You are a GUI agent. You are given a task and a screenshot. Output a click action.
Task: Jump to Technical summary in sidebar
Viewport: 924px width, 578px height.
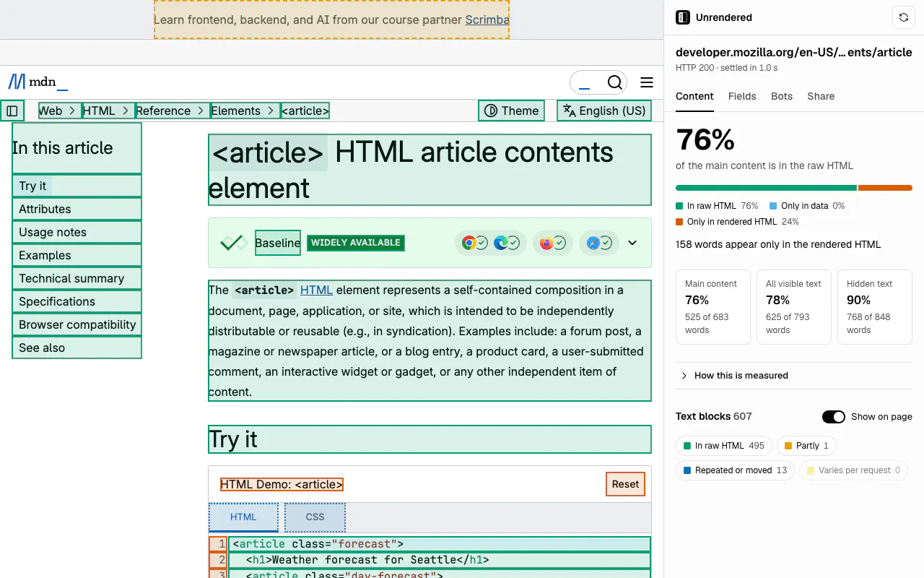[77, 278]
